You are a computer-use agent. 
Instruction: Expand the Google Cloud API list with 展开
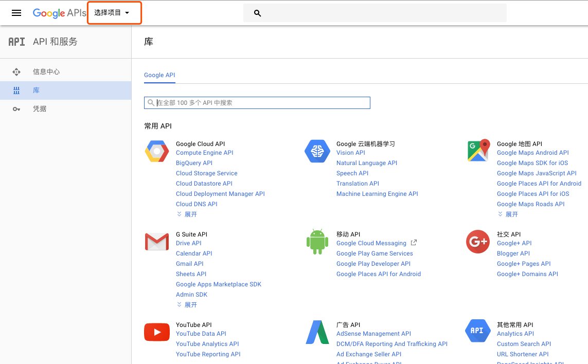pos(187,214)
